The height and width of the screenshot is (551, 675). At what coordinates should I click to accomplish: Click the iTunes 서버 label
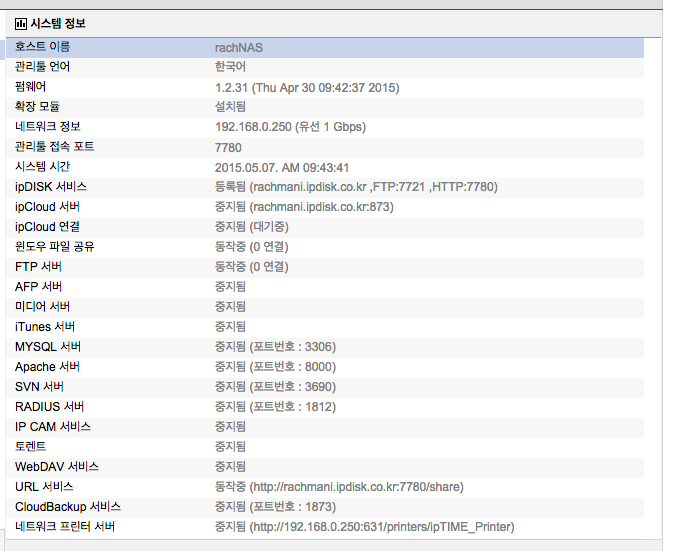45,327
